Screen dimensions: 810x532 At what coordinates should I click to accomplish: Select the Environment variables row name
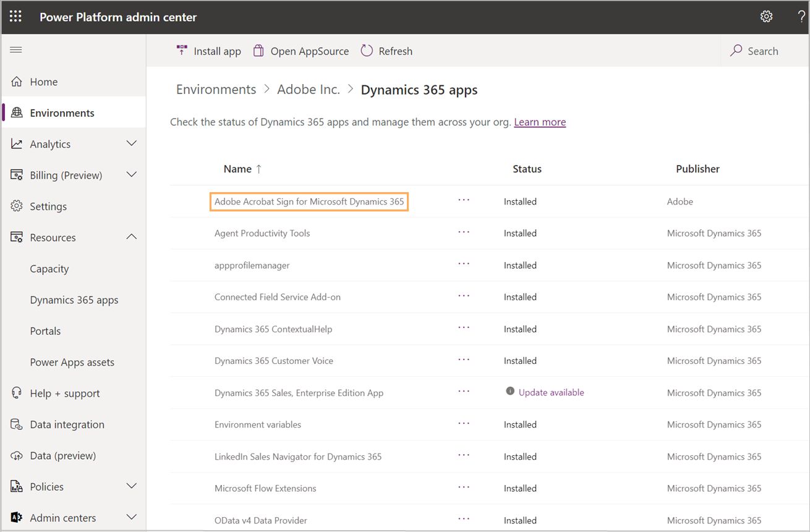click(258, 424)
